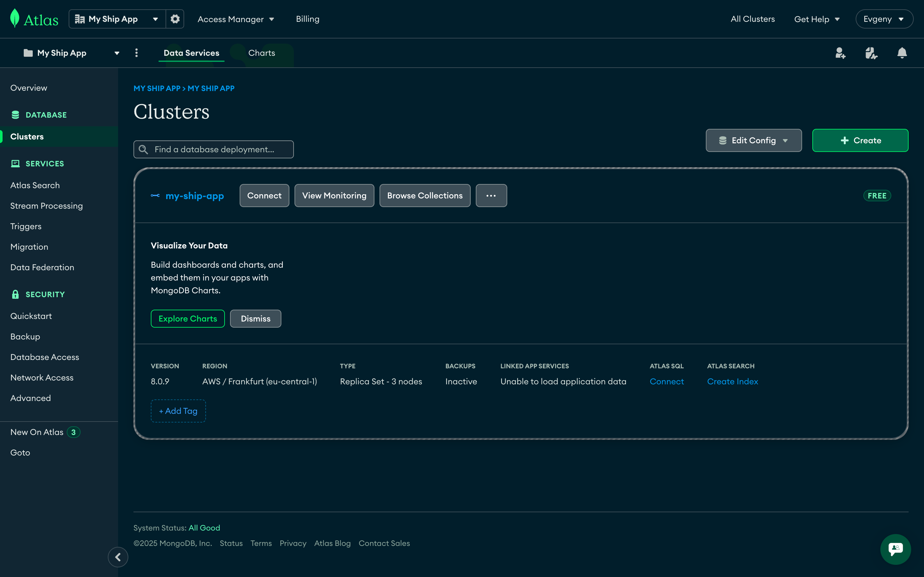Open Create Index under Atlas Search

(x=732, y=381)
